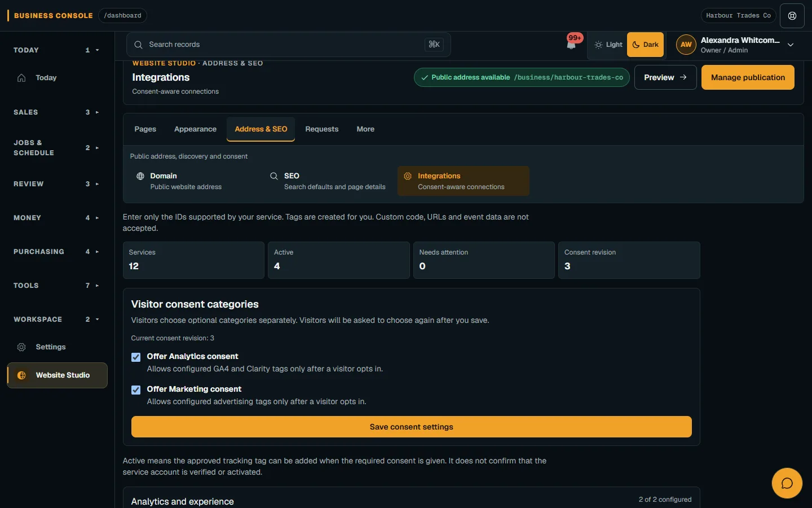Click the SEO magnifier icon

(274, 176)
